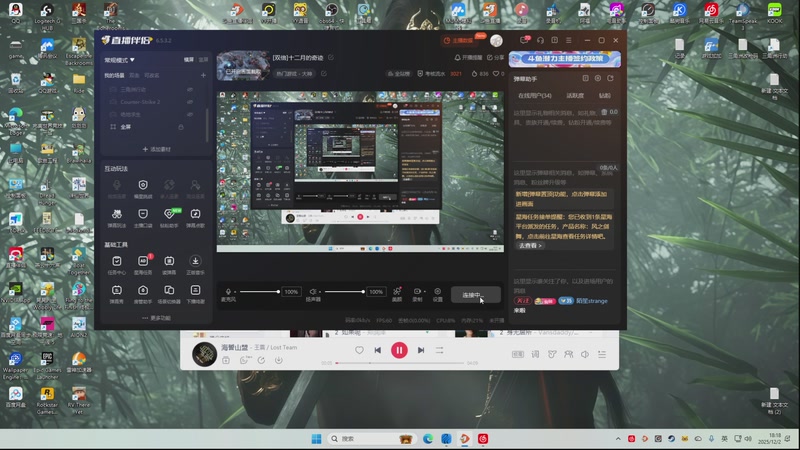Edit the stream category tag pencil icon
800x450 pixels.
[x=324, y=73]
